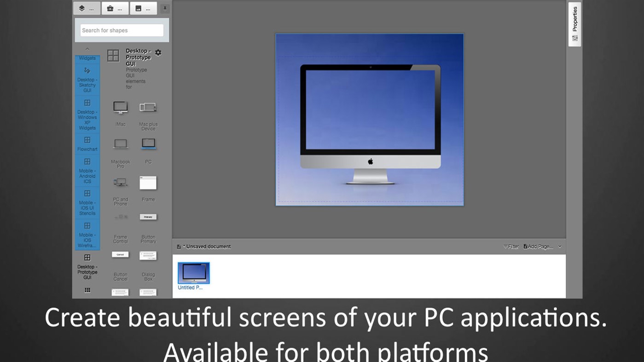
Task: Collapse the stencil category list upward
Action: point(87,49)
